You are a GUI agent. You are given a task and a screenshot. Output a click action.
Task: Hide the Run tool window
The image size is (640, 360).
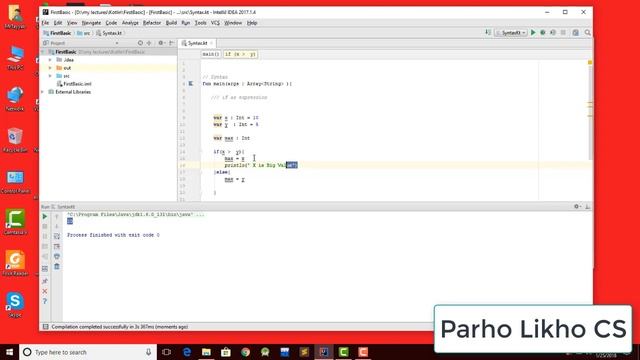click(587, 207)
